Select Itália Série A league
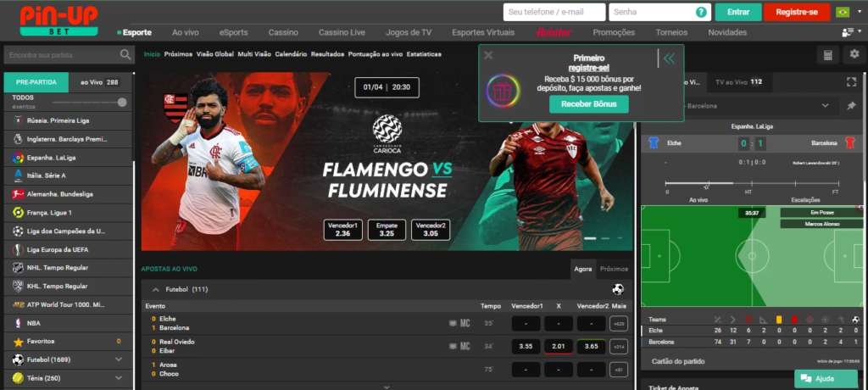 [x=68, y=175]
